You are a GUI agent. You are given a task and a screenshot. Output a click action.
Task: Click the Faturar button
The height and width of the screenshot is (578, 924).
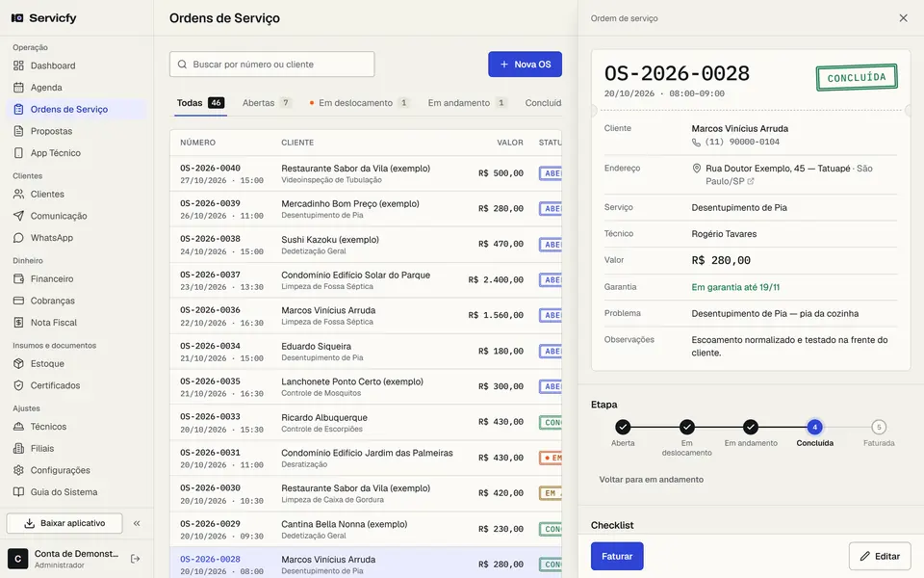pos(617,556)
